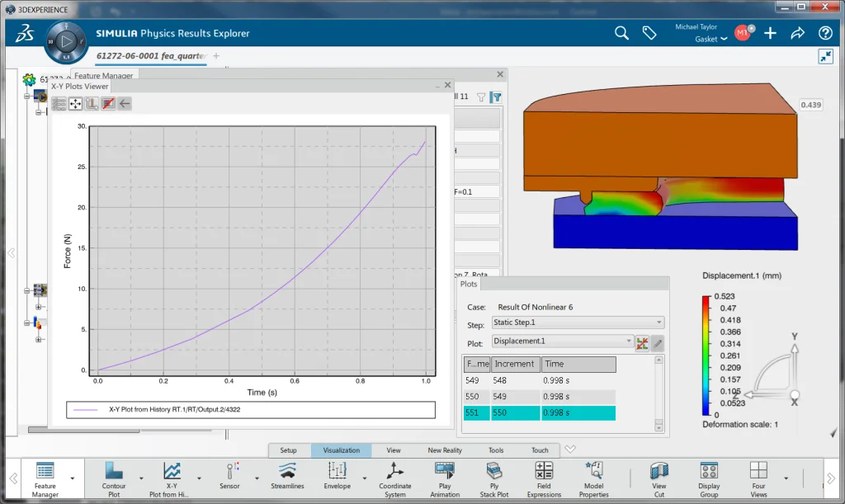The width and height of the screenshot is (845, 504).
Task: Toggle the filter icon in the middle panel
Action: pyautogui.click(x=495, y=97)
